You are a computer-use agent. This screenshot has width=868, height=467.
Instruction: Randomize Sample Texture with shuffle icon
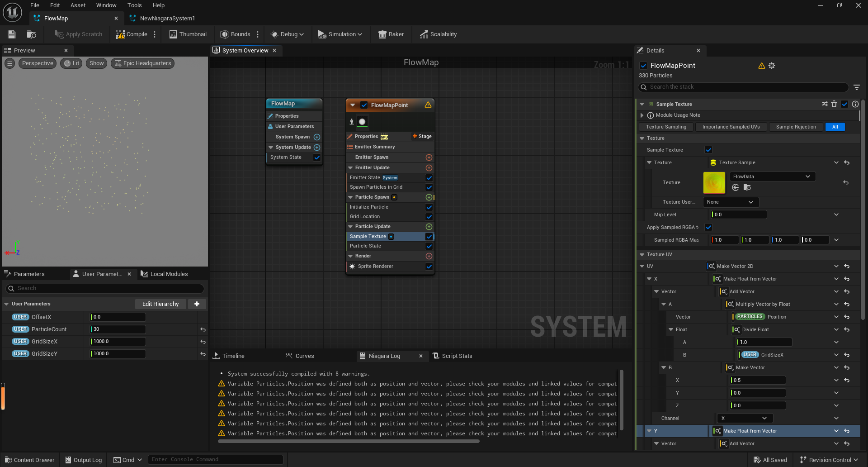coord(824,104)
